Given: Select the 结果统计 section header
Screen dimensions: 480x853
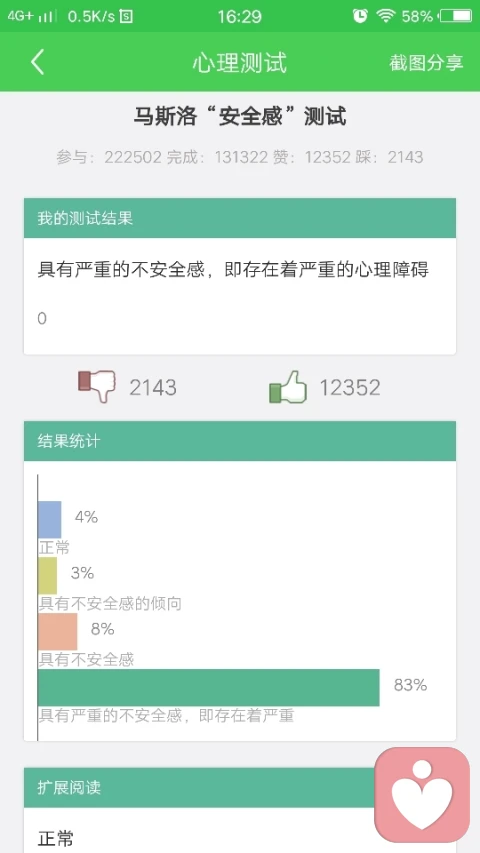Looking at the screenshot, I should tap(239, 441).
